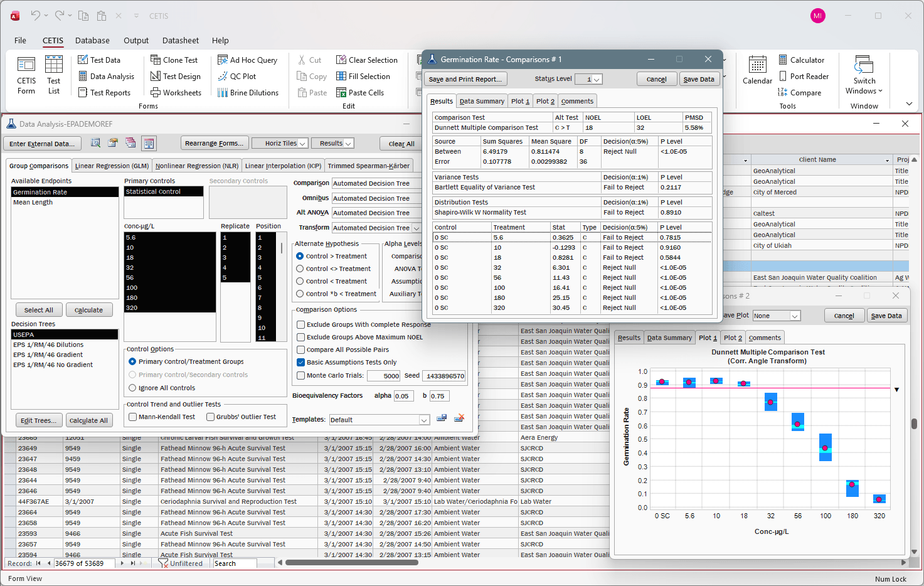The image size is (924, 586).
Task: Open Worksheets from ribbon
Action: click(x=176, y=92)
